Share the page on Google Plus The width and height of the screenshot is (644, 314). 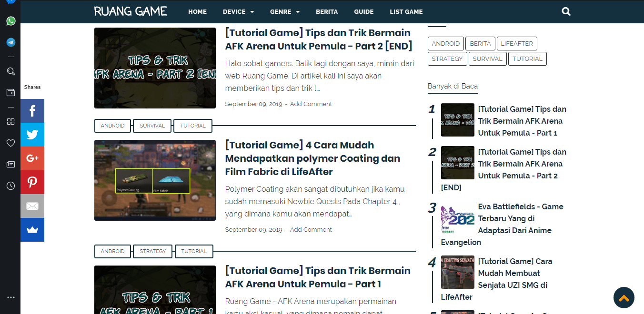(x=32, y=158)
